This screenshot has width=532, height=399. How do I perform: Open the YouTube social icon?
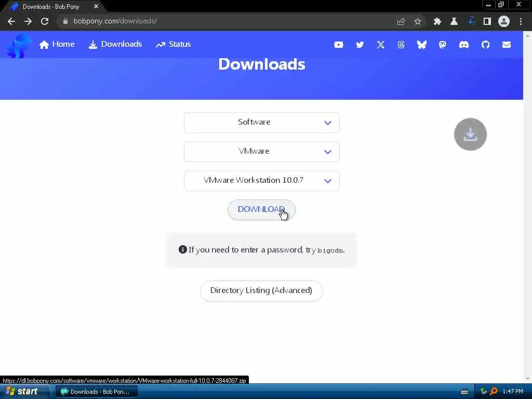pos(339,45)
